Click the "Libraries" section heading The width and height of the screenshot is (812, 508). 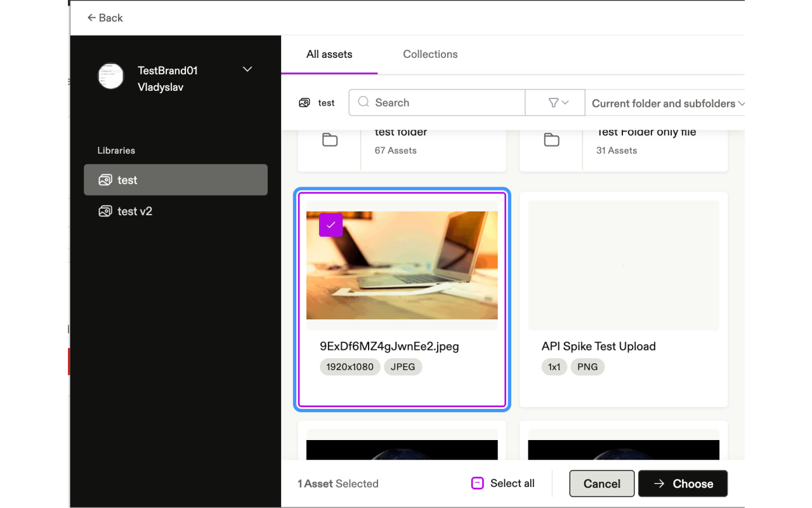click(x=116, y=150)
